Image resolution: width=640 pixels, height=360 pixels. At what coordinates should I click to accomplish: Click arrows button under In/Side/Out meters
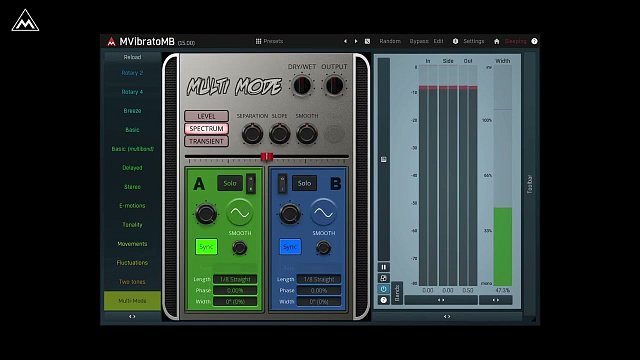pyautogui.click(x=441, y=300)
